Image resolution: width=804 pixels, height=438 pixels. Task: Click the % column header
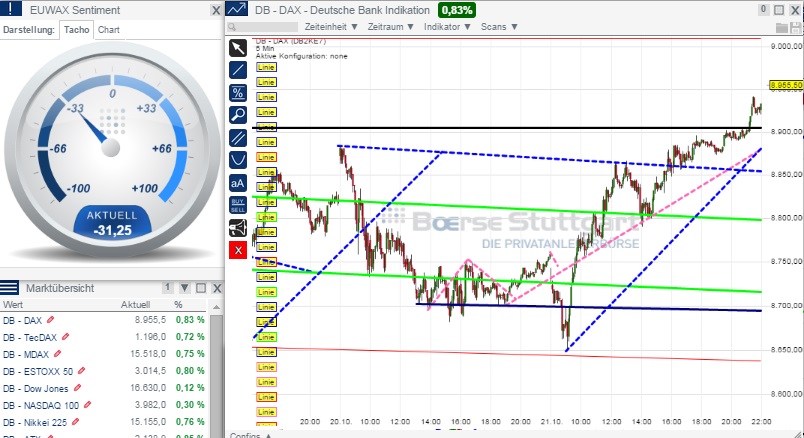(178, 305)
